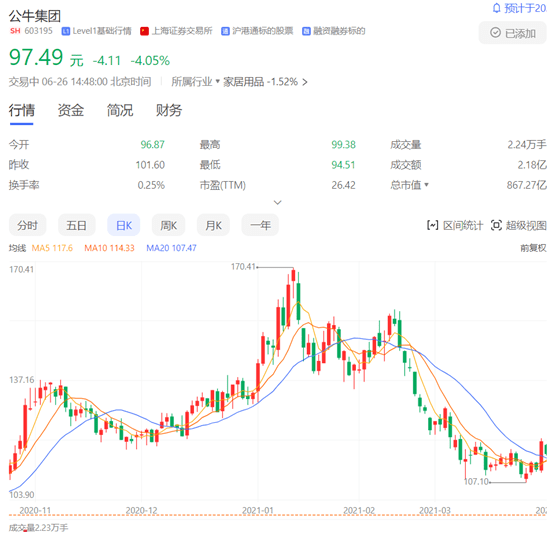Open 超级视图 super view
Image resolution: width=558 pixels, height=534 pixels.
pos(518,225)
